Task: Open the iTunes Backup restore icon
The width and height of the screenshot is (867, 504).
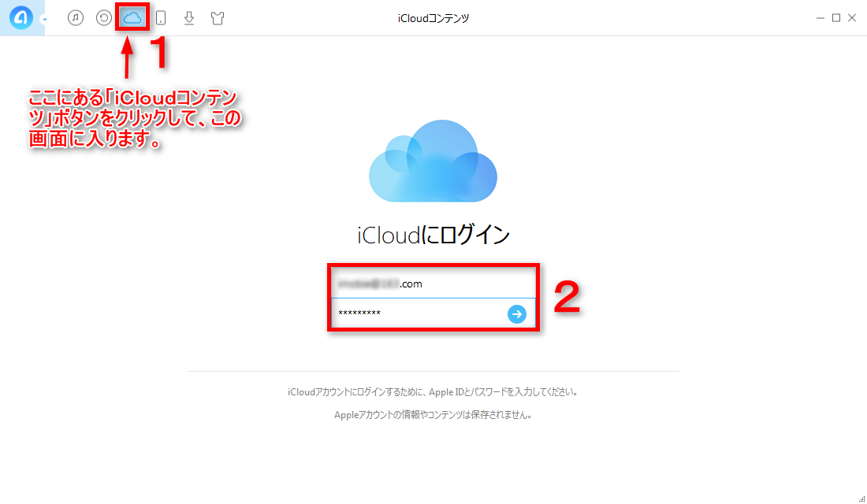Action: click(103, 17)
